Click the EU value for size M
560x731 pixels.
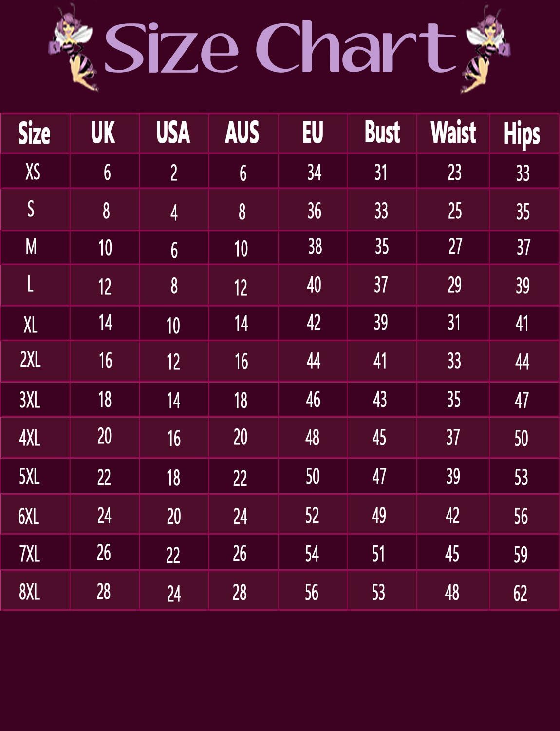(x=315, y=247)
